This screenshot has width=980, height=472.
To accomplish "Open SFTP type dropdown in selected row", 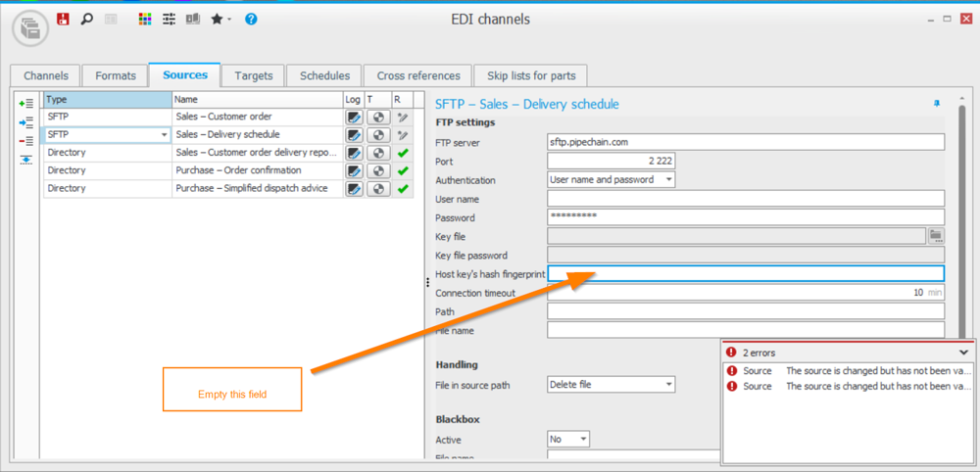I will pyautogui.click(x=165, y=135).
